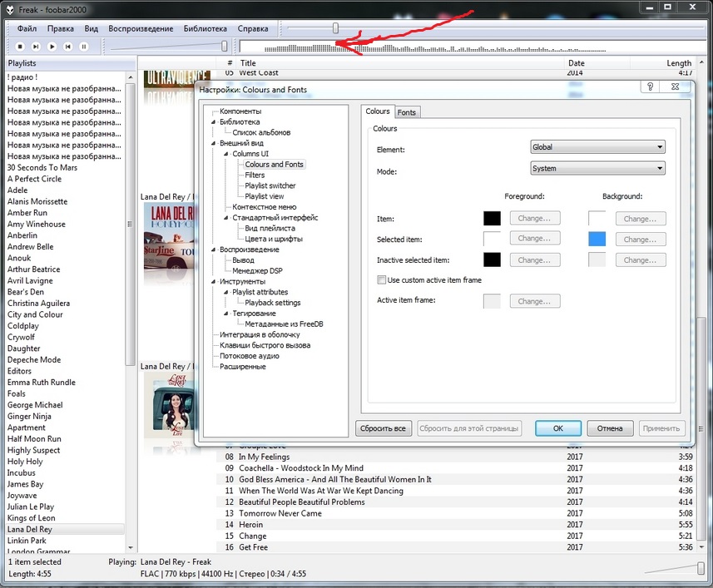Viewport: 713px width, 588px height.
Task: Click the help question mark in settings dialog
Action: (x=651, y=86)
